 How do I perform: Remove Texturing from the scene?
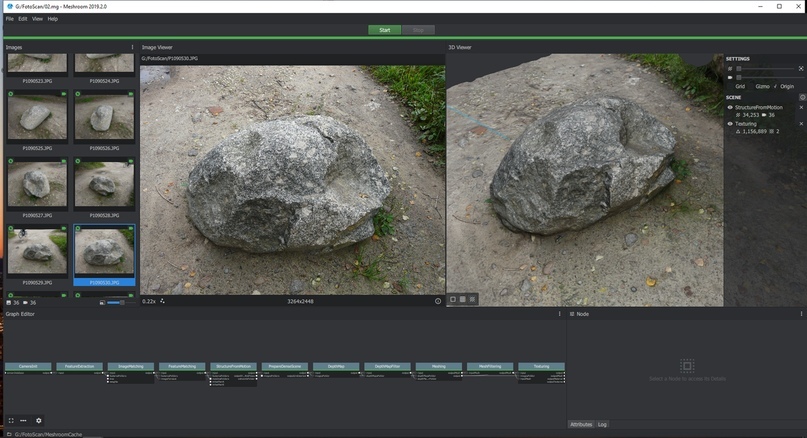(801, 124)
